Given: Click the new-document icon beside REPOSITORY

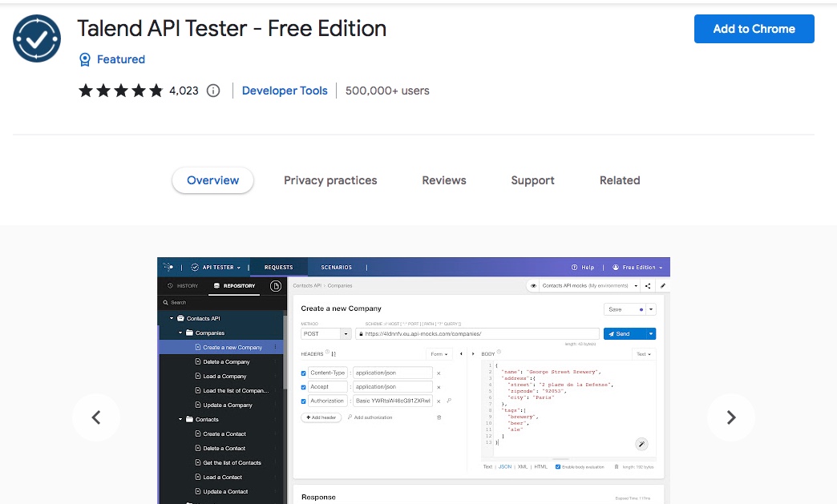Looking at the screenshot, I should [276, 286].
